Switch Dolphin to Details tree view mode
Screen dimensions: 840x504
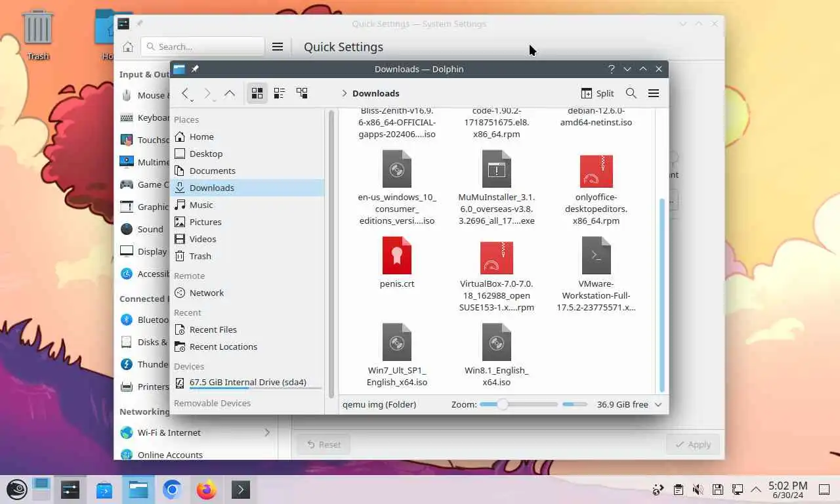pyautogui.click(x=302, y=93)
